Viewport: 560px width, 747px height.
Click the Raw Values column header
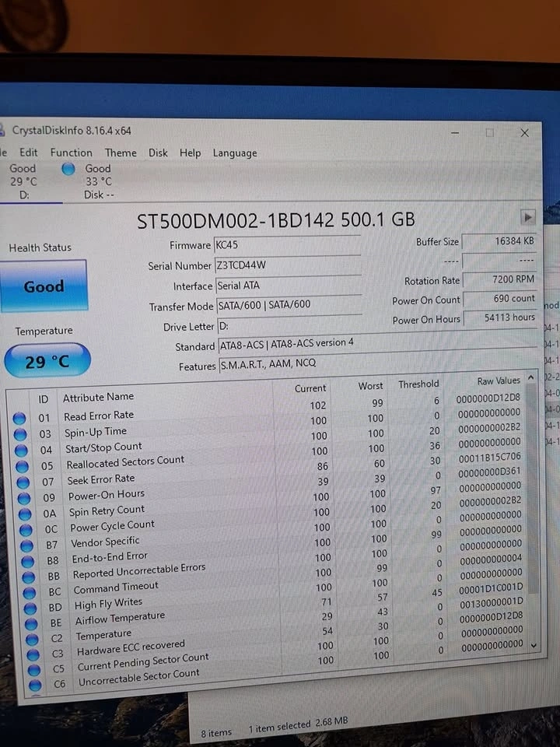pyautogui.click(x=498, y=381)
